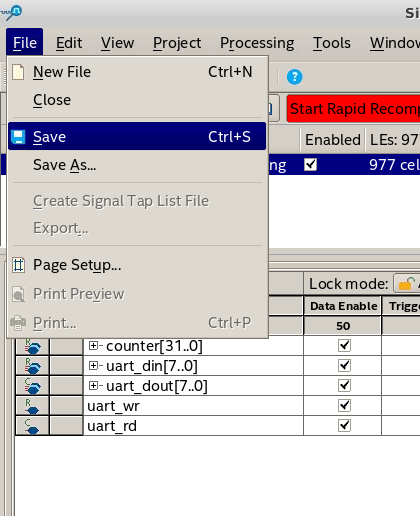420x516 pixels.
Task: Expand the uart_din[7..0] bus
Action: tap(93, 366)
